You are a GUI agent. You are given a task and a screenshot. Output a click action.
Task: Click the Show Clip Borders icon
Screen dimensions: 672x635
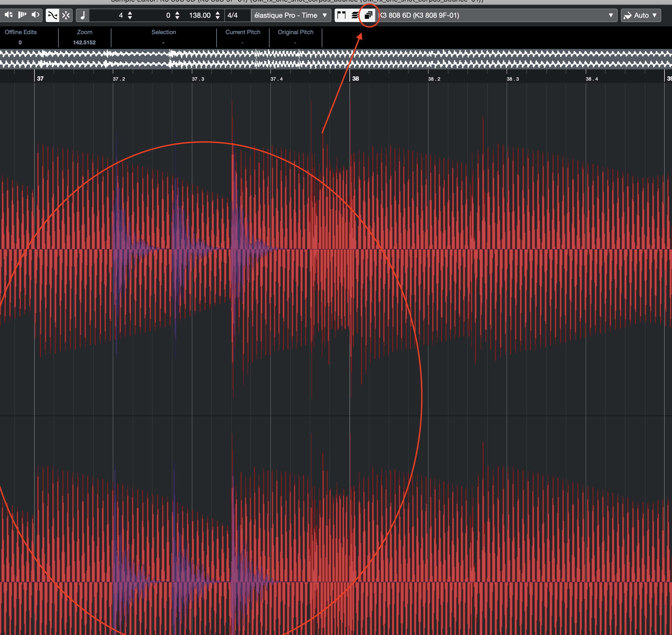click(341, 15)
